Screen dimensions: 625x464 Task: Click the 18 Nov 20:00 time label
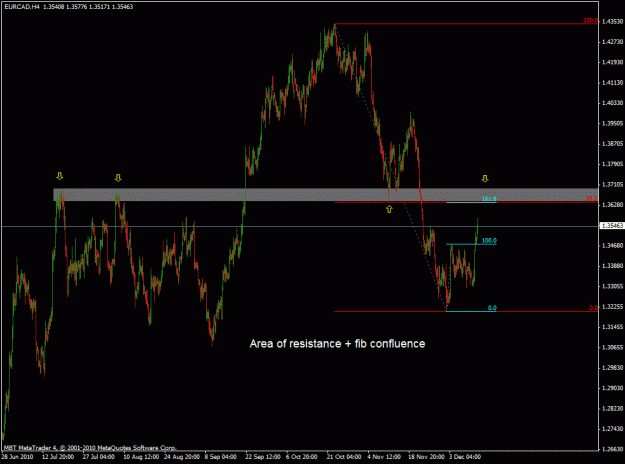tap(427, 457)
